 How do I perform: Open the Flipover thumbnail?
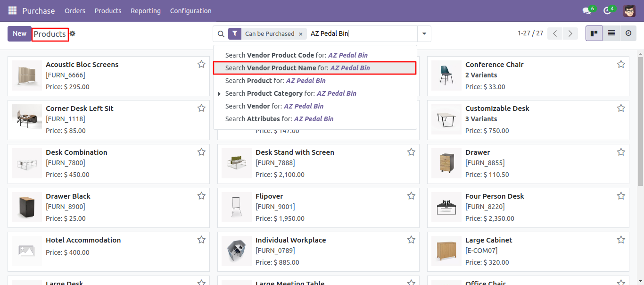[x=237, y=207]
